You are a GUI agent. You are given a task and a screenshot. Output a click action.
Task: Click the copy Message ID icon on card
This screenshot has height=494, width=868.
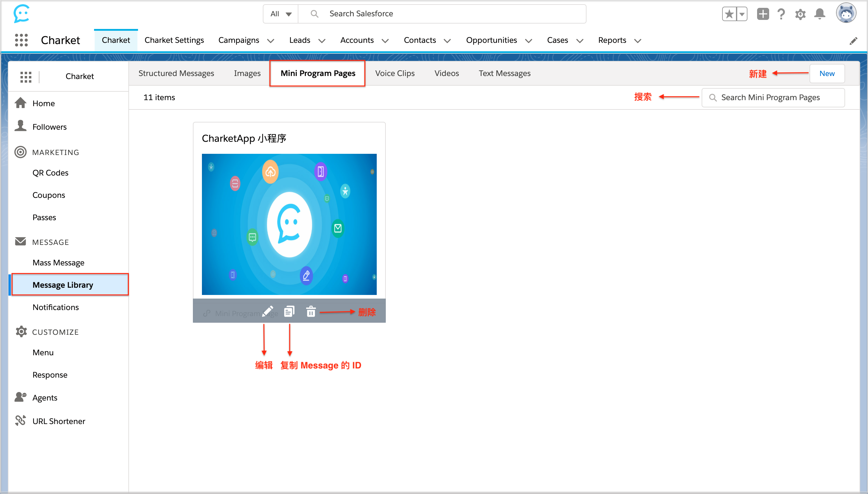pos(289,311)
